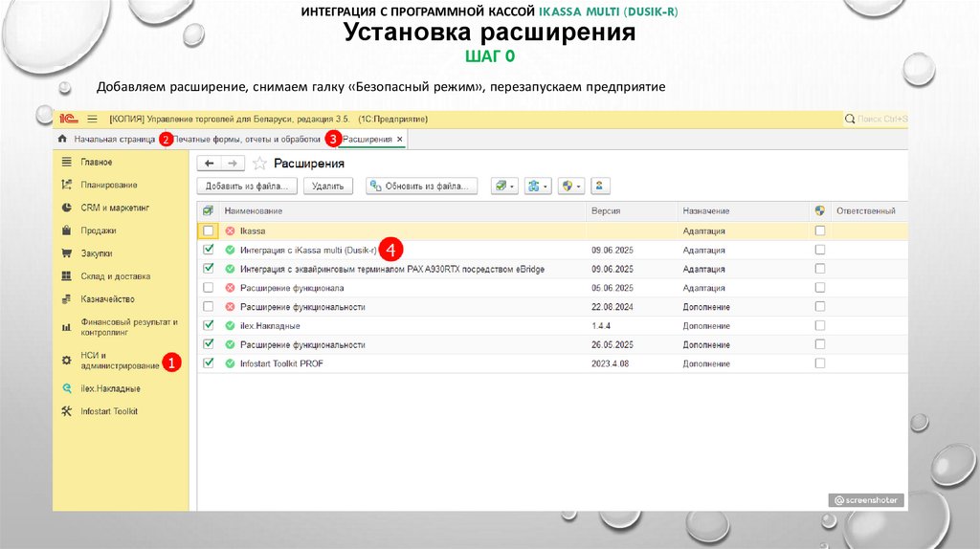Click Дополнение cell in ilex.Накладные row

point(706,326)
